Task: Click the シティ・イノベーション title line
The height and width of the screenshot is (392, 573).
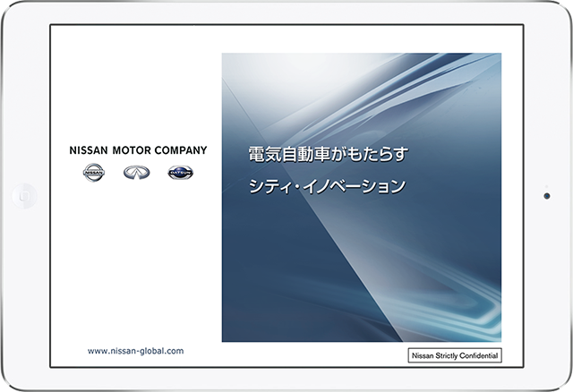Action: click(328, 186)
